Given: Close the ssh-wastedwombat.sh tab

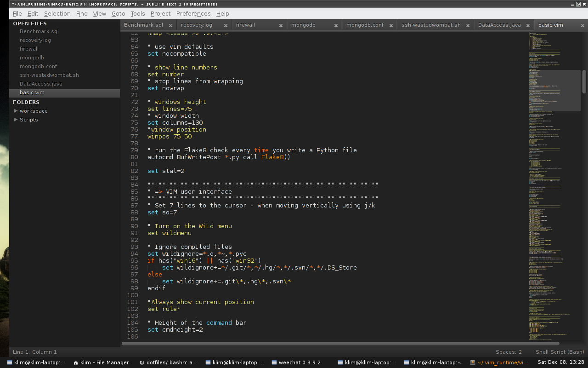Looking at the screenshot, I should coord(468,25).
